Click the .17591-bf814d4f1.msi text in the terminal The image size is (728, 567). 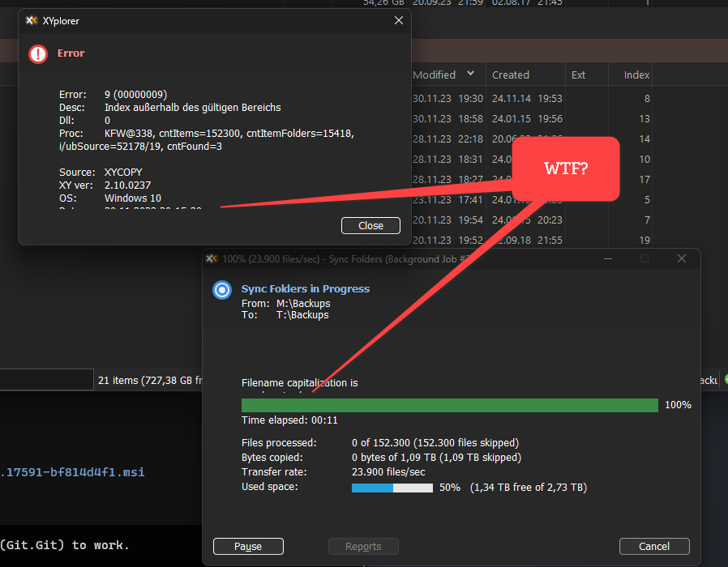[x=73, y=472]
